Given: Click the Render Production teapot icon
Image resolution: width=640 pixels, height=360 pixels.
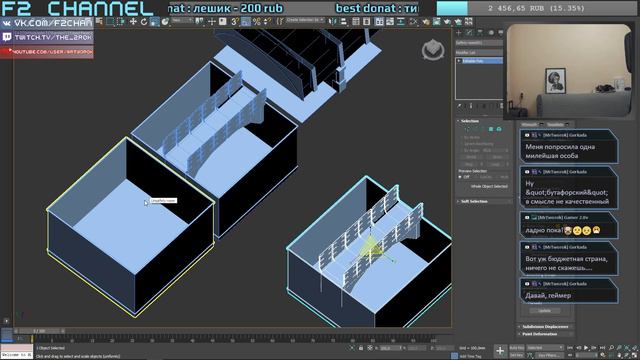Looking at the screenshot, I should click(447, 22).
